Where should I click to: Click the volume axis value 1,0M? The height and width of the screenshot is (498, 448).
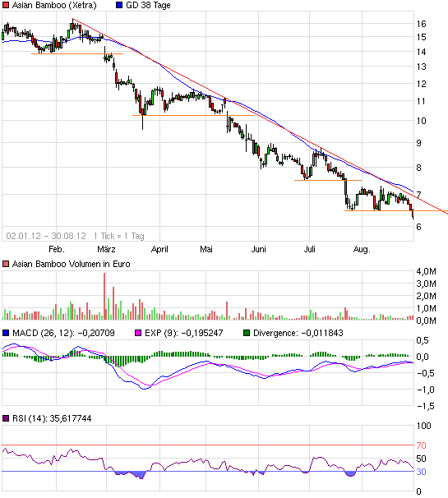(x=426, y=308)
